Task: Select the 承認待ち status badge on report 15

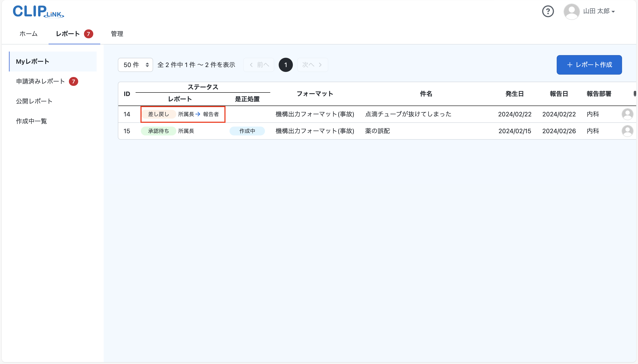Action: [158, 131]
